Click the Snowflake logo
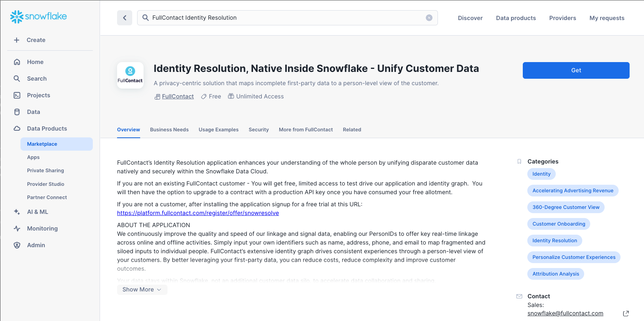644x321 pixels. 38,17
